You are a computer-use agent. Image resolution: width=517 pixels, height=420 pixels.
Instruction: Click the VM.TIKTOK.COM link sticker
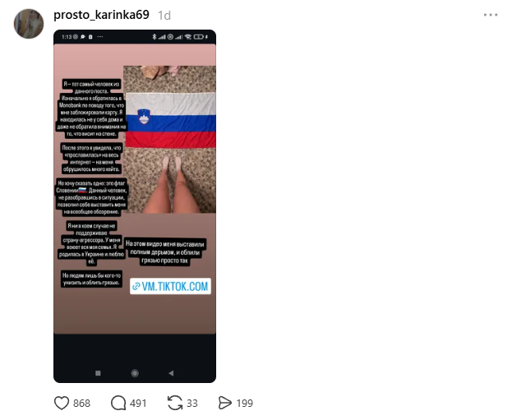point(170,286)
